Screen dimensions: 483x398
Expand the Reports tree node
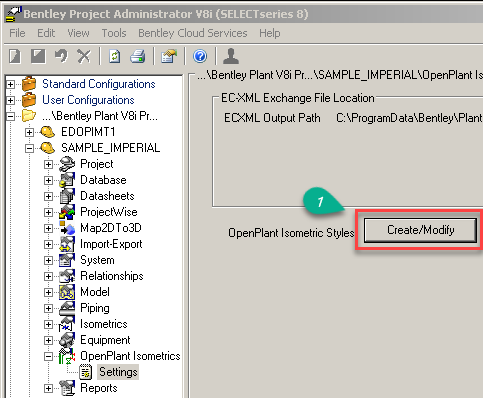point(48,388)
